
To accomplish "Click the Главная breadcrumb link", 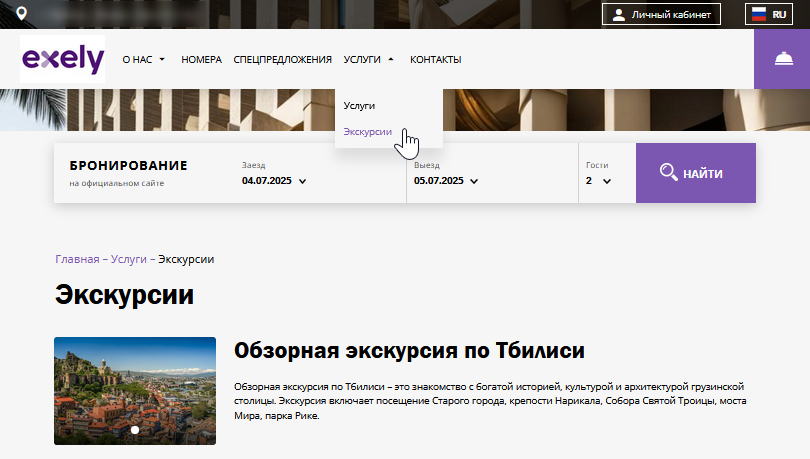I will pos(77,259).
